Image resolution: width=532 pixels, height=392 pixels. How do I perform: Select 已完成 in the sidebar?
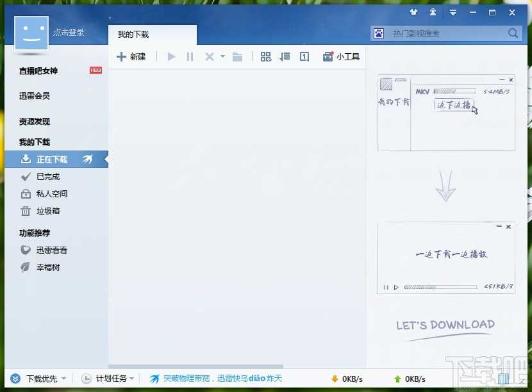[48, 177]
